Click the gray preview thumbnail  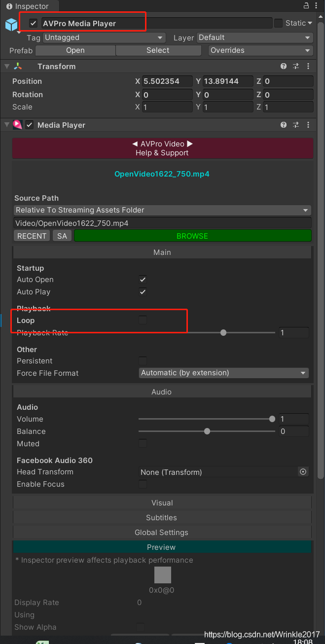tap(163, 575)
